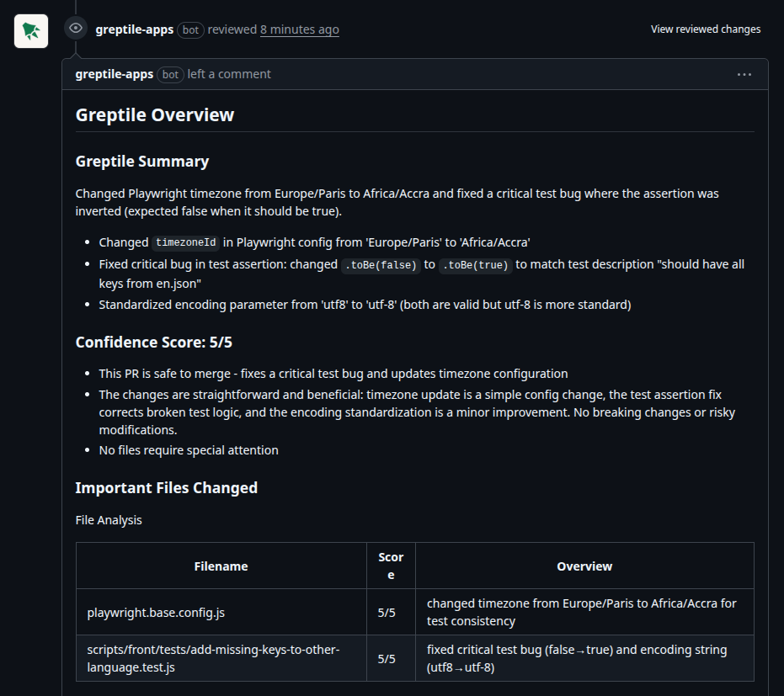Click greptile-apps author name in comment header
Viewport: 784px width, 696px height.
(x=114, y=74)
